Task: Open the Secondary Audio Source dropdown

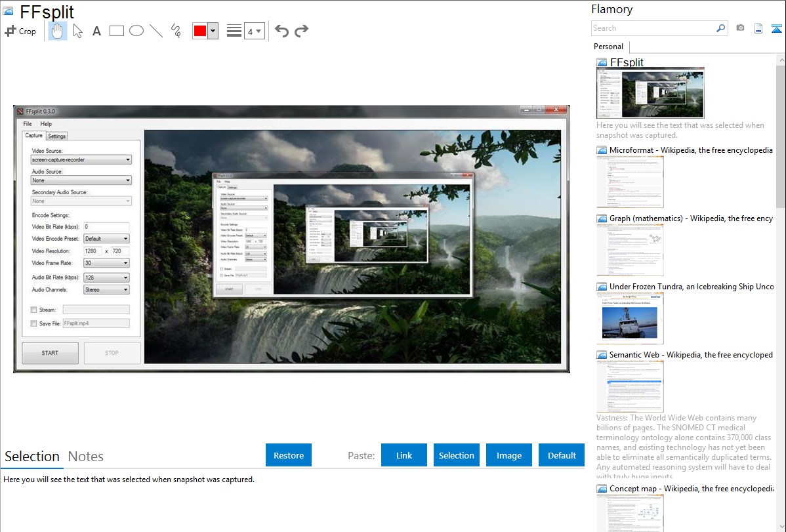Action: [x=81, y=201]
